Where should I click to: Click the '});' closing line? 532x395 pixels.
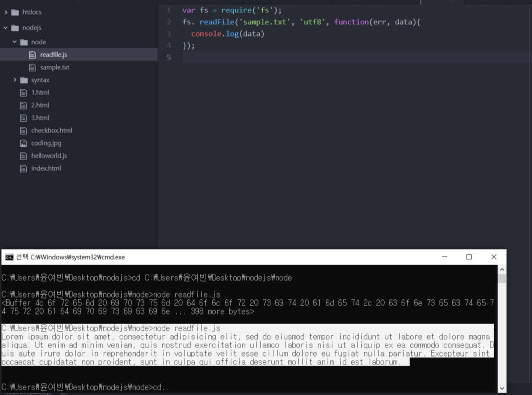click(189, 45)
